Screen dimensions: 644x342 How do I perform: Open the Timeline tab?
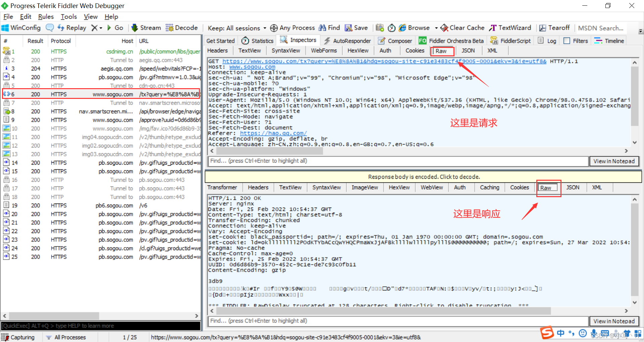tap(609, 41)
